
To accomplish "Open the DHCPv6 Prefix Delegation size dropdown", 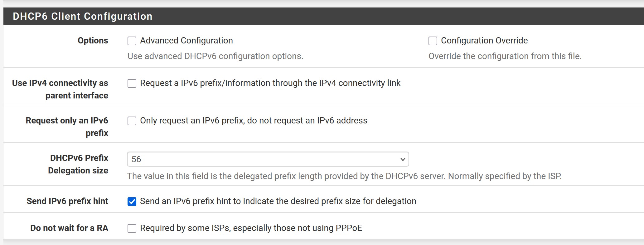I will pyautogui.click(x=268, y=159).
